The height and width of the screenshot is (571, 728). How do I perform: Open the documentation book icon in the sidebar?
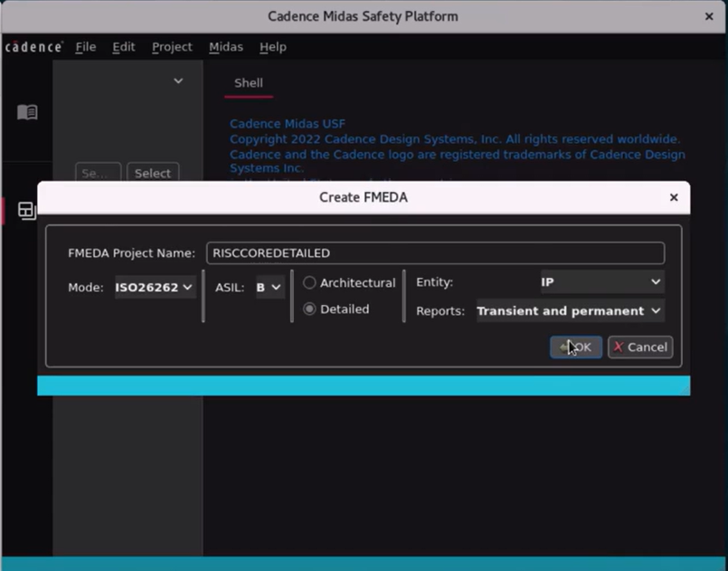click(x=27, y=112)
